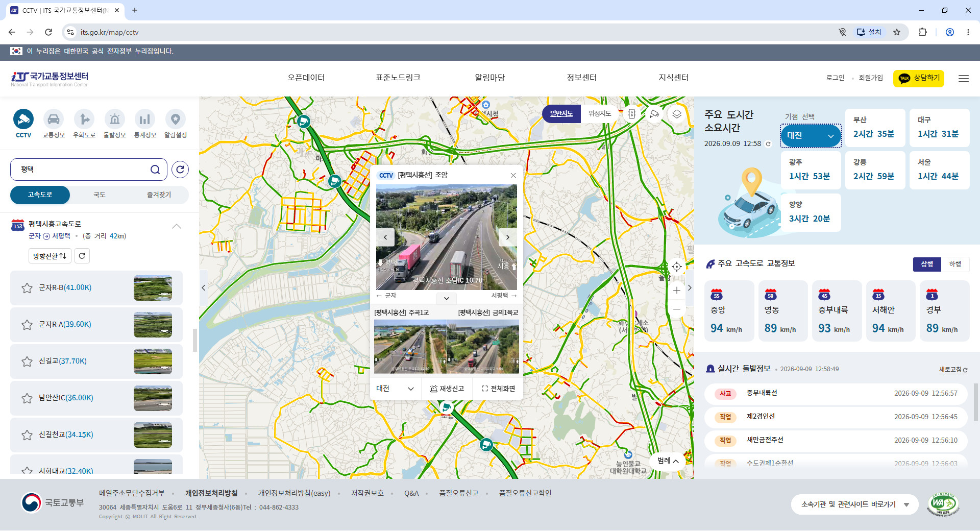The width and height of the screenshot is (980, 531).
Task: Collapse the left sidebar panel arrow
Action: [204, 288]
